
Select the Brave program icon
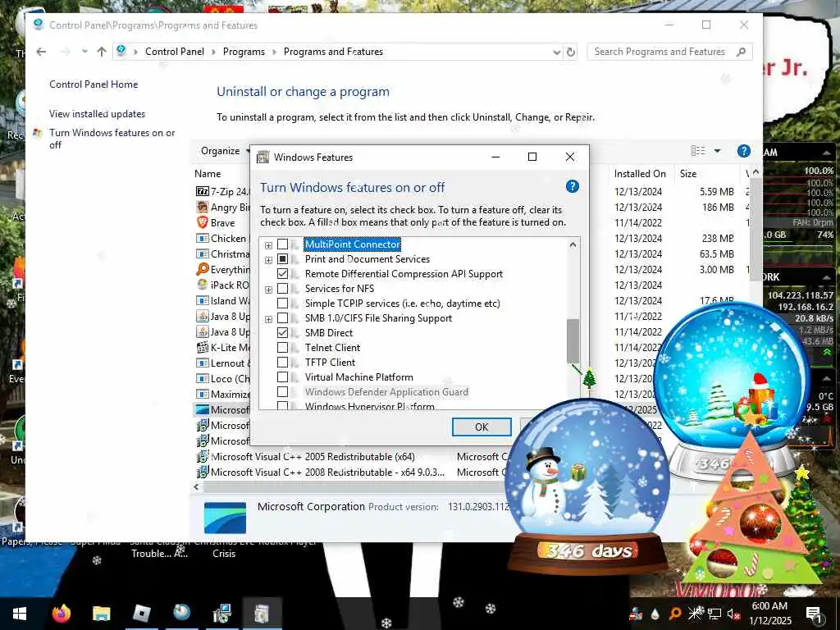(202, 222)
